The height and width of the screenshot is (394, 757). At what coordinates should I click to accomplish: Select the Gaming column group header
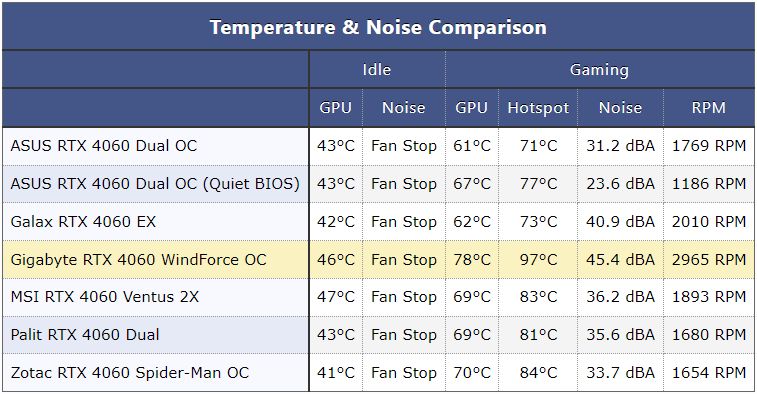pos(599,70)
